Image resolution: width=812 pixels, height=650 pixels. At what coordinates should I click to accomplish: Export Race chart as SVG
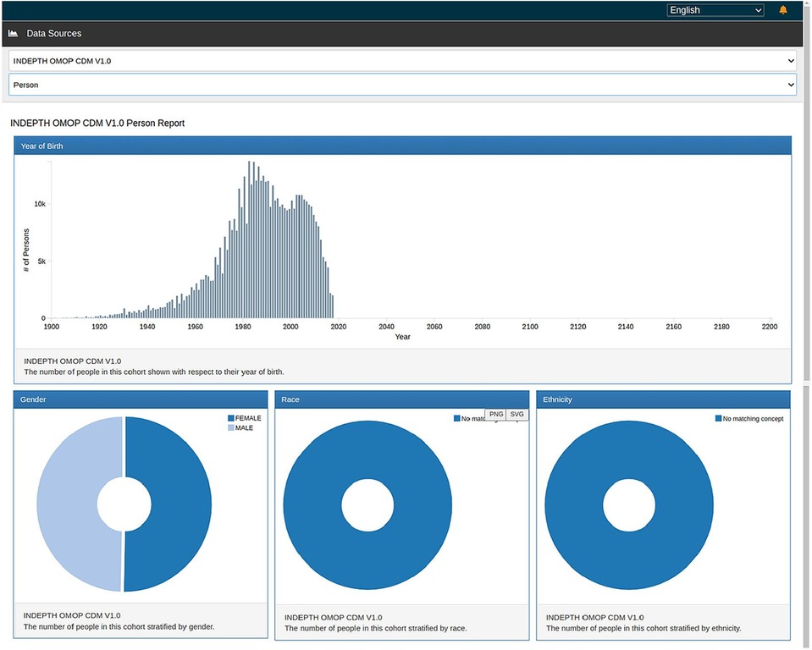click(516, 414)
